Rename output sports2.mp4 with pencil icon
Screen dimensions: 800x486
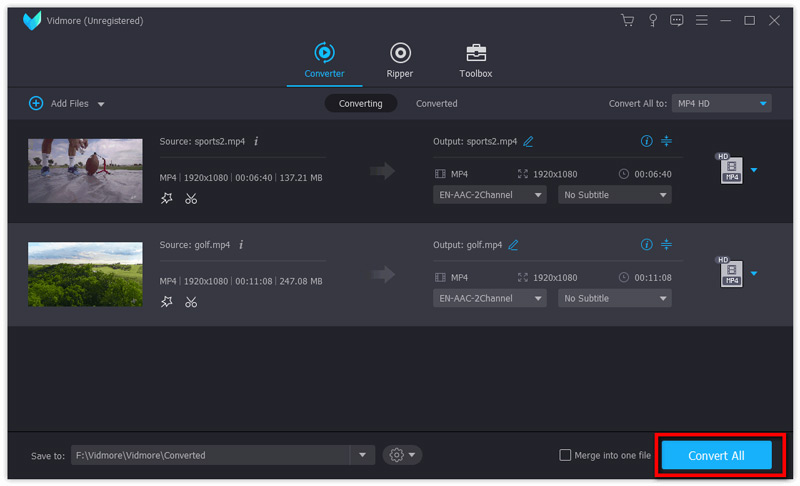point(528,141)
